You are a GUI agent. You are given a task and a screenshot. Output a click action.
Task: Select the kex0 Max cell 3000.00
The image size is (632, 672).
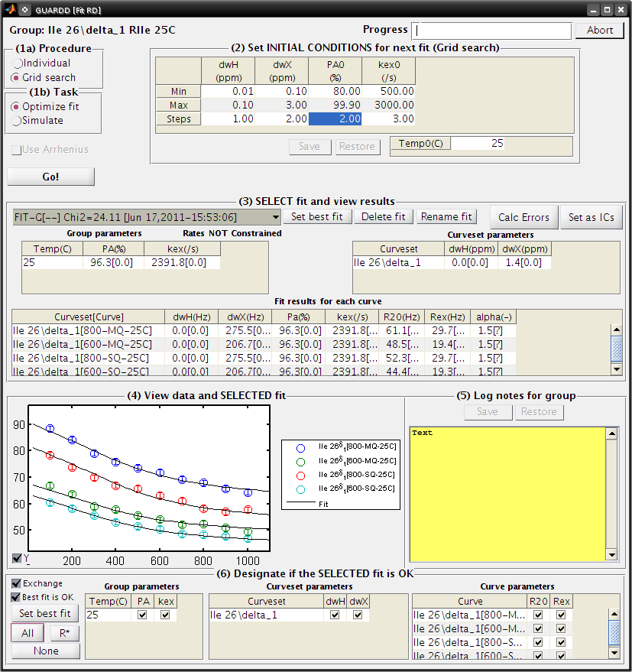[389, 105]
